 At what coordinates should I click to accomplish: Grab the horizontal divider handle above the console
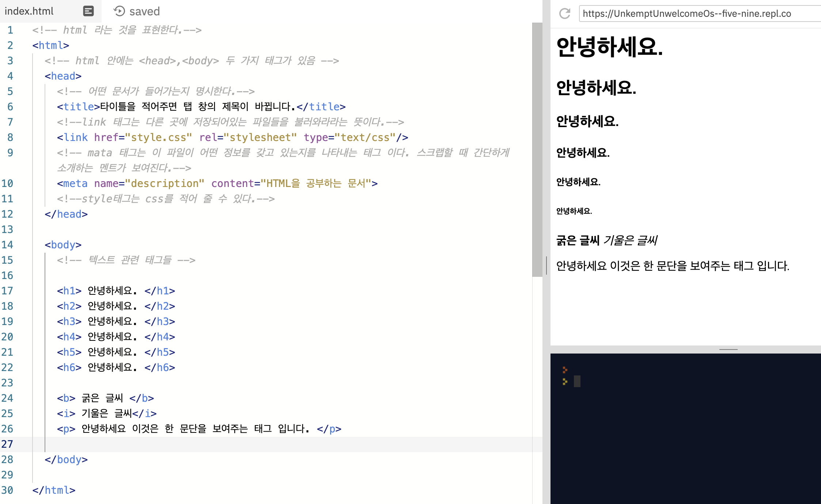tap(728, 350)
